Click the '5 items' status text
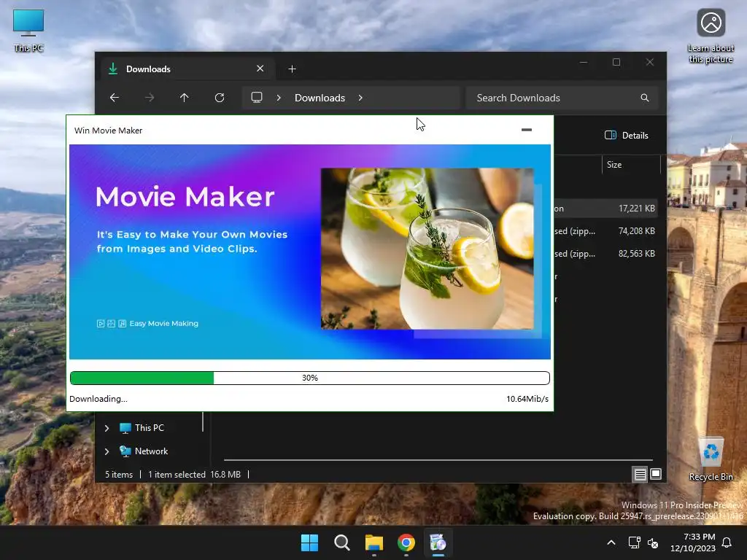Viewport: 747px width, 560px height. [x=119, y=474]
